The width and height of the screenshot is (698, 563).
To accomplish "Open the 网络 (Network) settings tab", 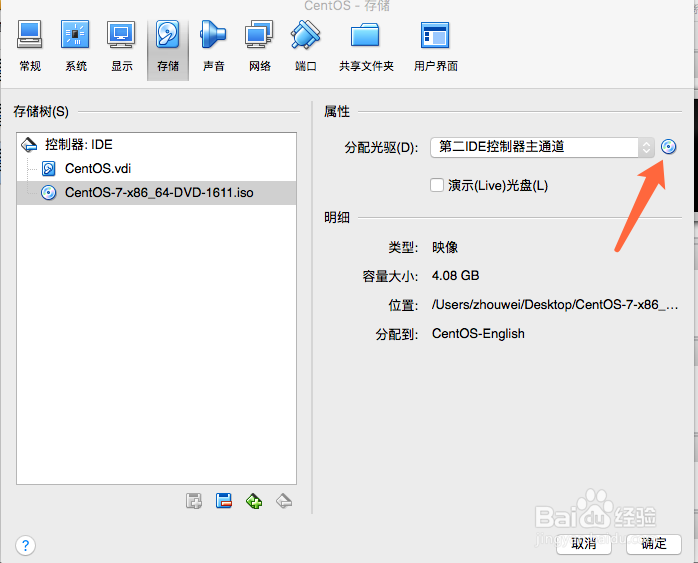I will (x=260, y=47).
